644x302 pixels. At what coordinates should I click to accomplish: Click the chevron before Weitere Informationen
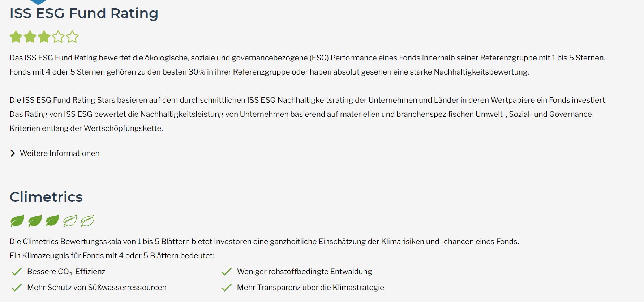(13, 153)
